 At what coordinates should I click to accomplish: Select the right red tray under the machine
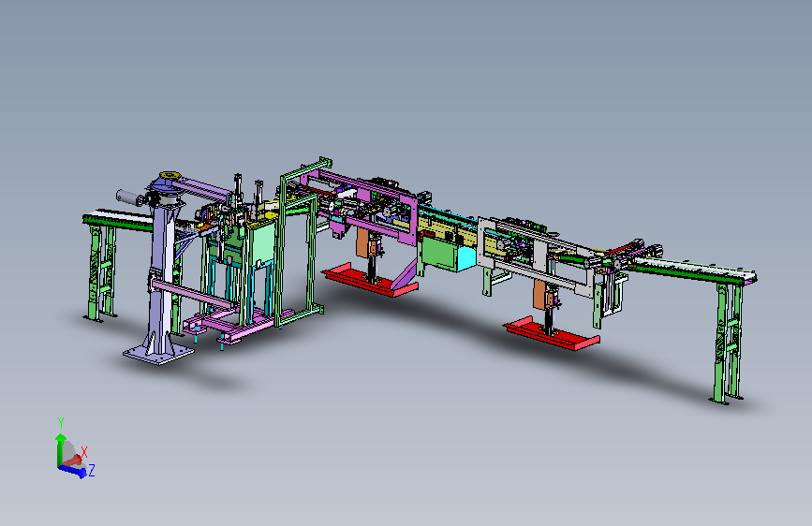point(551,334)
